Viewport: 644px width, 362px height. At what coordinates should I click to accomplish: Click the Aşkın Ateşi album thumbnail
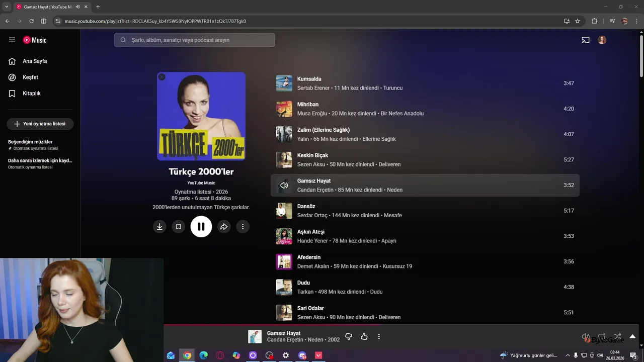point(284,236)
